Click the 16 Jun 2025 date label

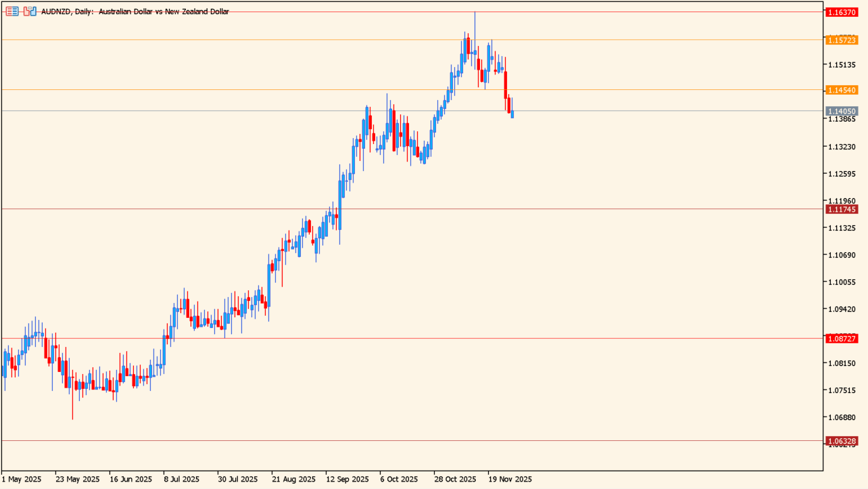130,480
